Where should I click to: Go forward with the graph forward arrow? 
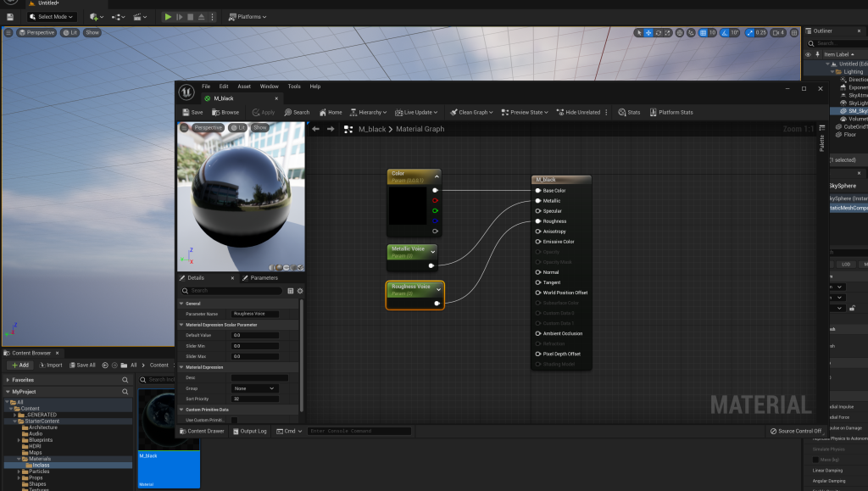[331, 129]
